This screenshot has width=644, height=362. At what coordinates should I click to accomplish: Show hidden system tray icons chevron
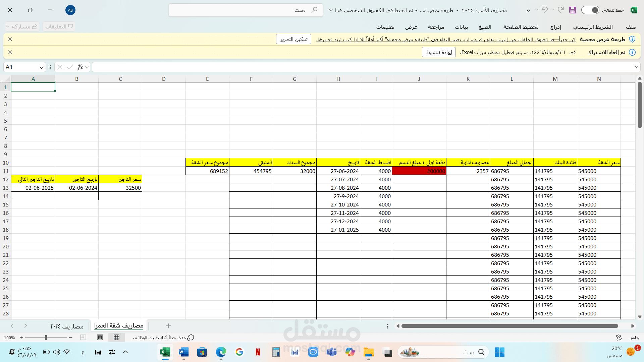125,352
